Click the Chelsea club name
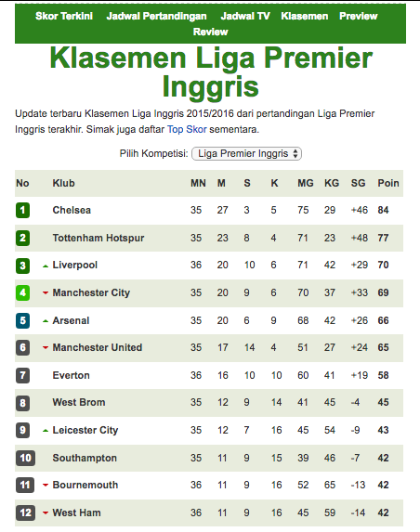This screenshot has width=420, height=532. click(72, 210)
